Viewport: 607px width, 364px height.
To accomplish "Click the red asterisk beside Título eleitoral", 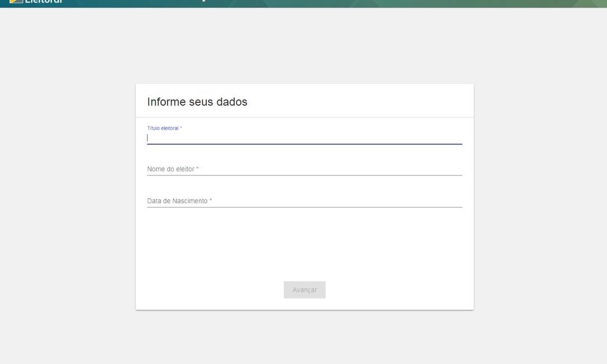I will (181, 128).
